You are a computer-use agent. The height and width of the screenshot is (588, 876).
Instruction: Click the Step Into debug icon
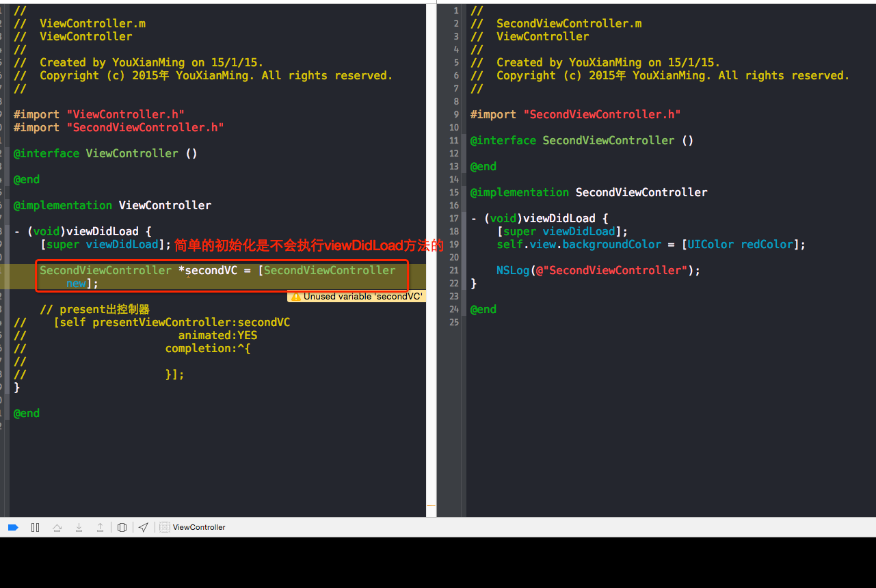coord(79,527)
